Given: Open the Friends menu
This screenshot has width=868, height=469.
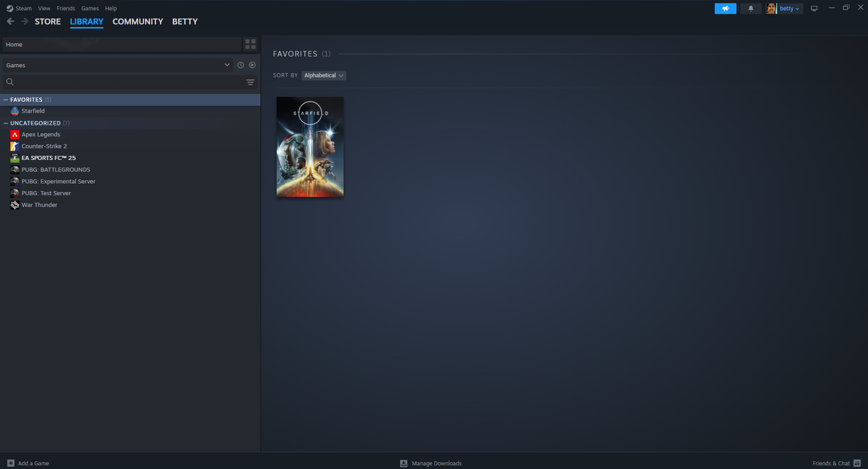Looking at the screenshot, I should (x=66, y=8).
